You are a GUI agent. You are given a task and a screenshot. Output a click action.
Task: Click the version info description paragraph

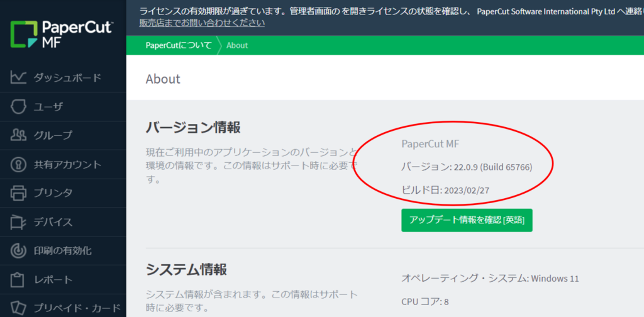click(x=252, y=166)
